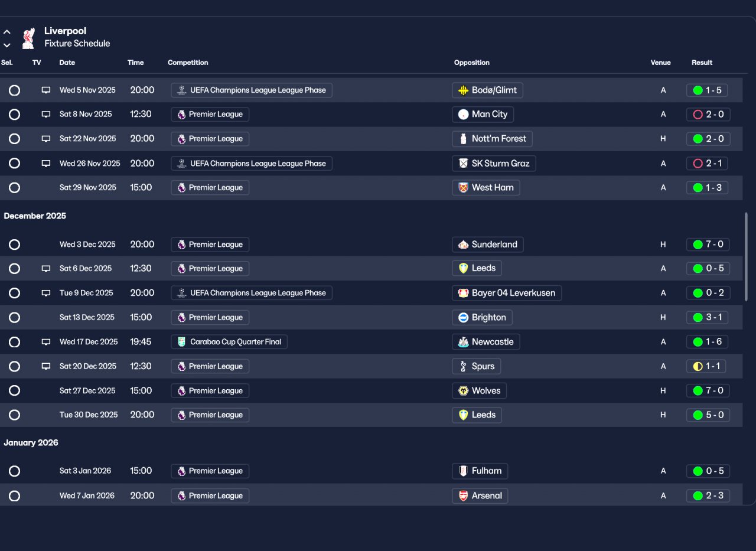Click the Liverpool club crest
The width and height of the screenshot is (756, 551).
pos(28,38)
